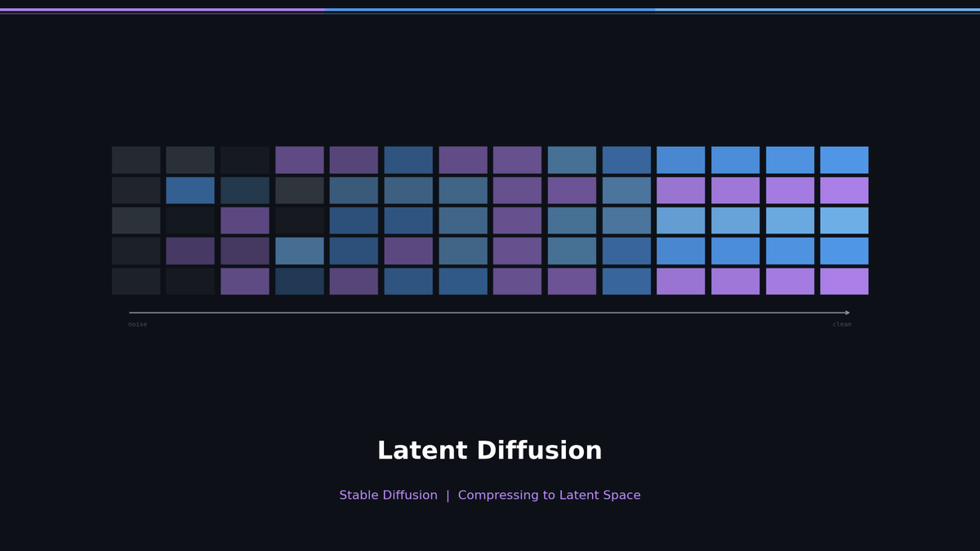This screenshot has height=551, width=980.
Task: Click the arrow line between noise and clean
Action: coord(490,311)
